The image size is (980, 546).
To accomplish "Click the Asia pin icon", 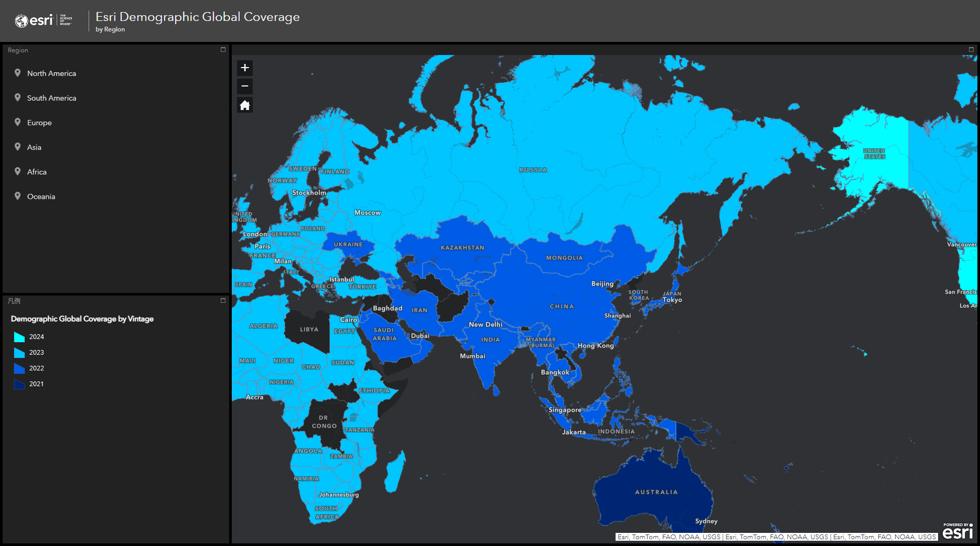I will 17,147.
